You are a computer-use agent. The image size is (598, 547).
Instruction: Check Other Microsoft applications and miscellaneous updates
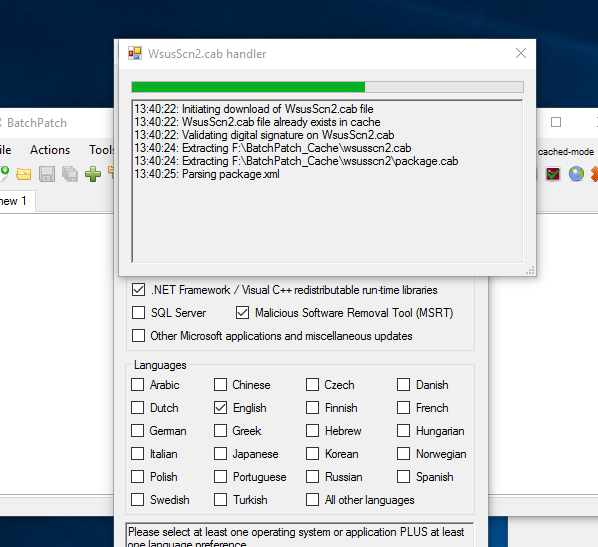[x=138, y=336]
